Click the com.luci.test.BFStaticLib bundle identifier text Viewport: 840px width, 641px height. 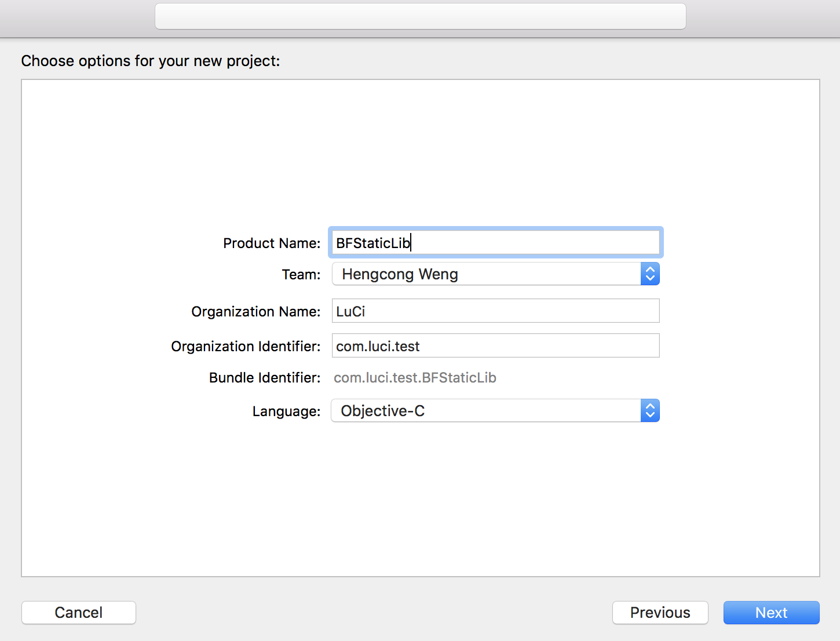coord(415,378)
